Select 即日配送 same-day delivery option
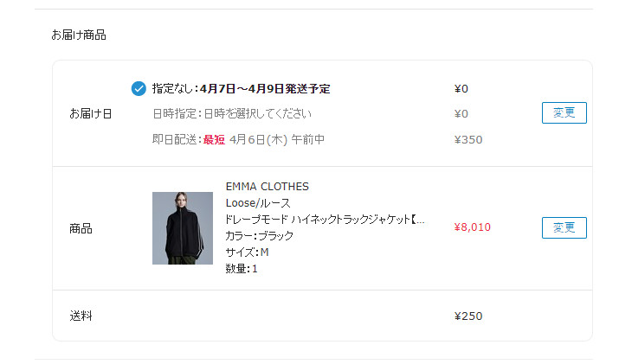This screenshot has width=619, height=364. pyautogui.click(x=238, y=139)
